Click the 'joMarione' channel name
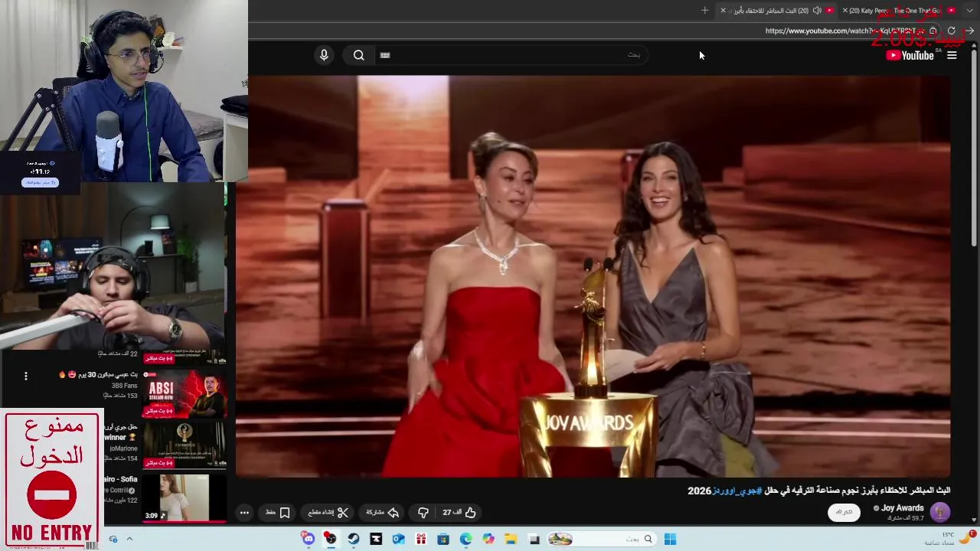This screenshot has width=980, height=551. coord(123,448)
